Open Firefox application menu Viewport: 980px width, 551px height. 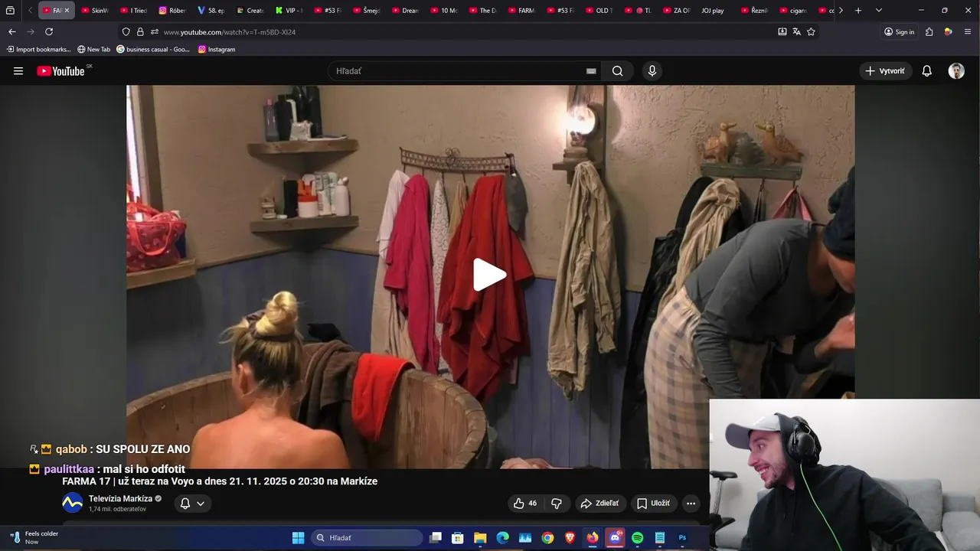click(968, 31)
